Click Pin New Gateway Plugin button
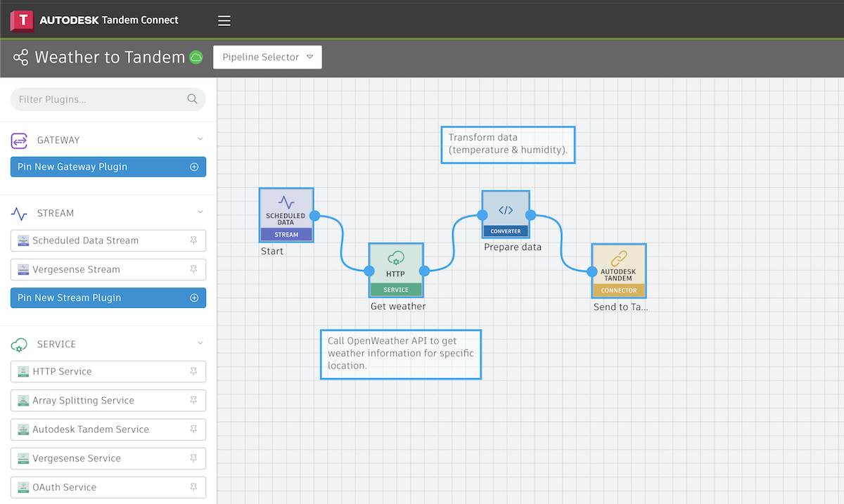Screen dimensions: 844x504 tap(108, 167)
